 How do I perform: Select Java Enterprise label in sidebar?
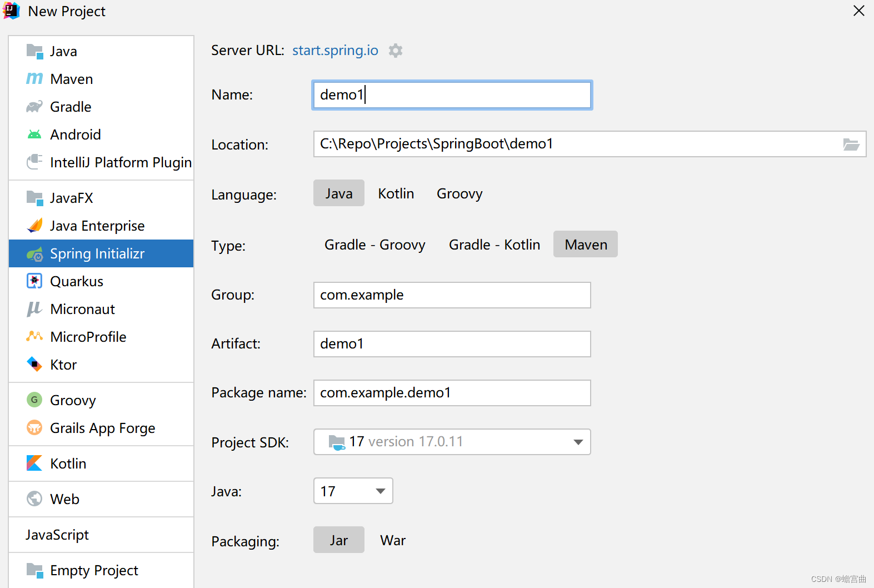click(x=97, y=226)
